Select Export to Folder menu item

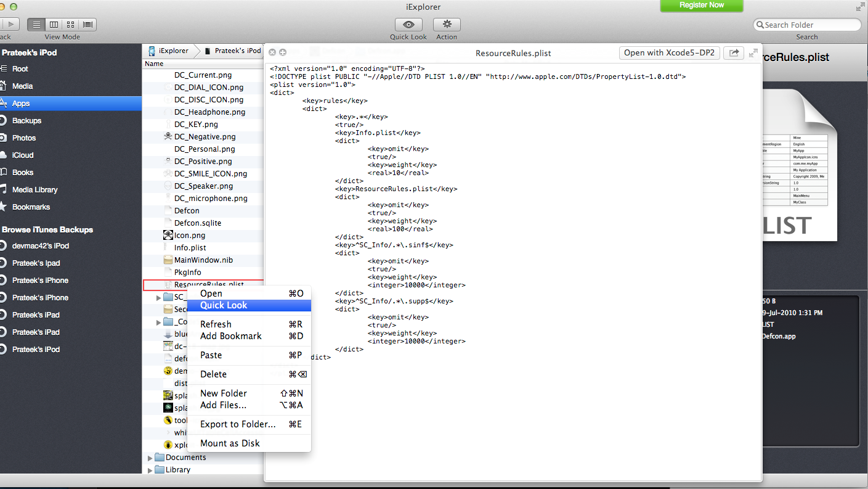coord(238,424)
